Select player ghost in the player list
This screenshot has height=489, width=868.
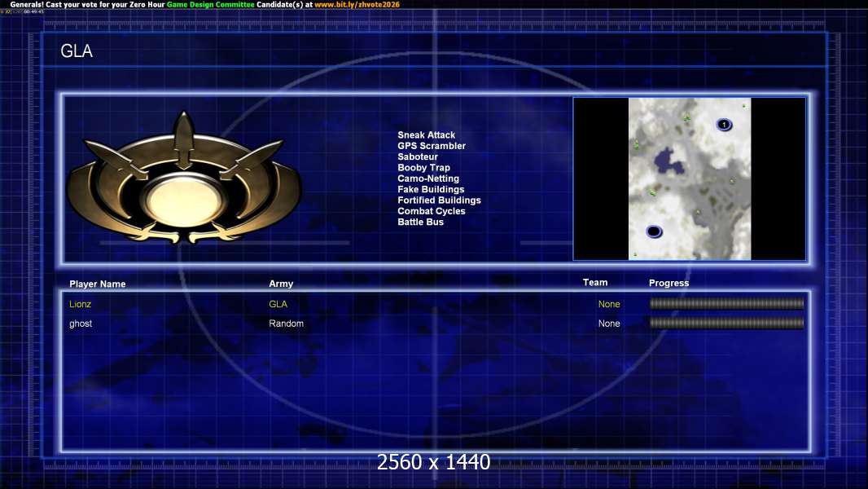81,324
